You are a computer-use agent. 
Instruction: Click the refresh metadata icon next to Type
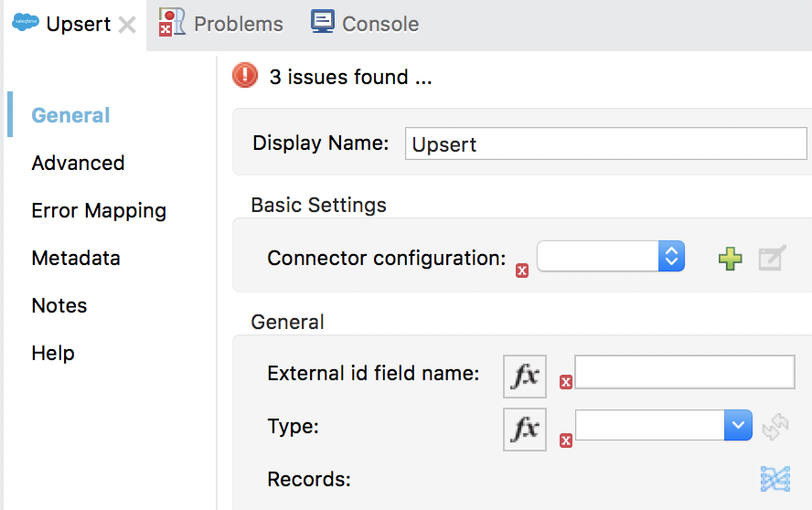click(x=775, y=426)
